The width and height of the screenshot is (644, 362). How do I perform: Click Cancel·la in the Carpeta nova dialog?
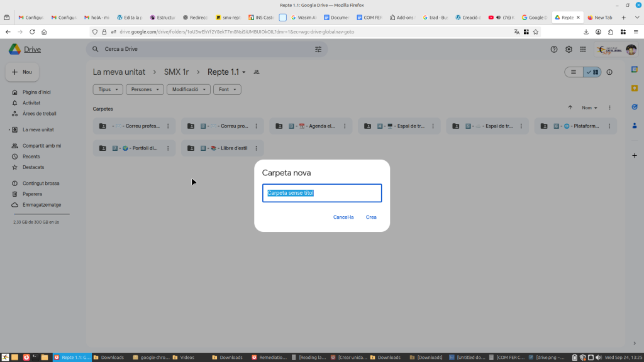(x=343, y=217)
